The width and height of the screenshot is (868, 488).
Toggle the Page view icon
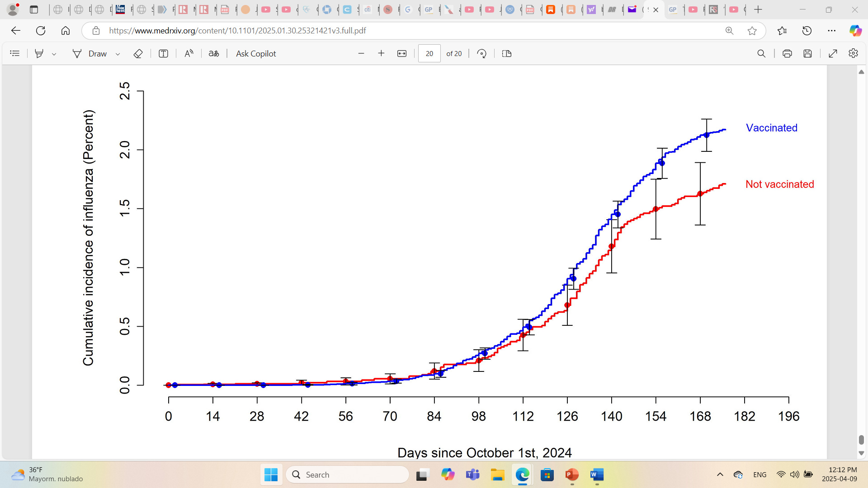point(507,53)
